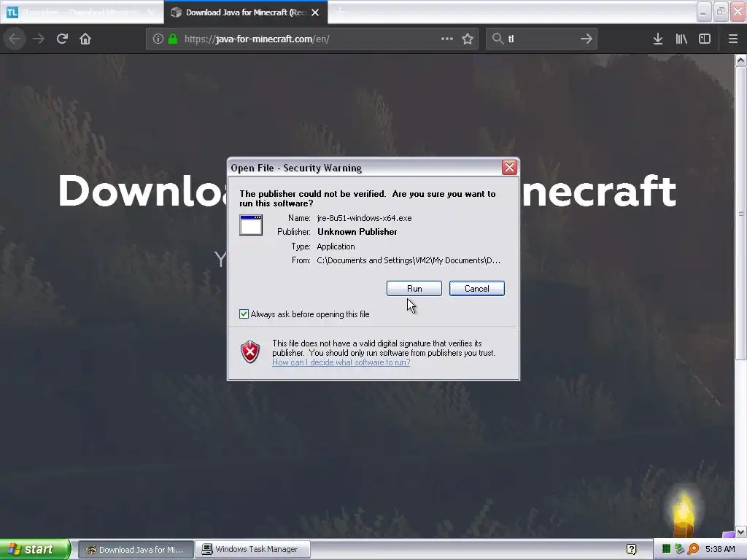Close the Open File Security Warning dialog

click(x=509, y=168)
